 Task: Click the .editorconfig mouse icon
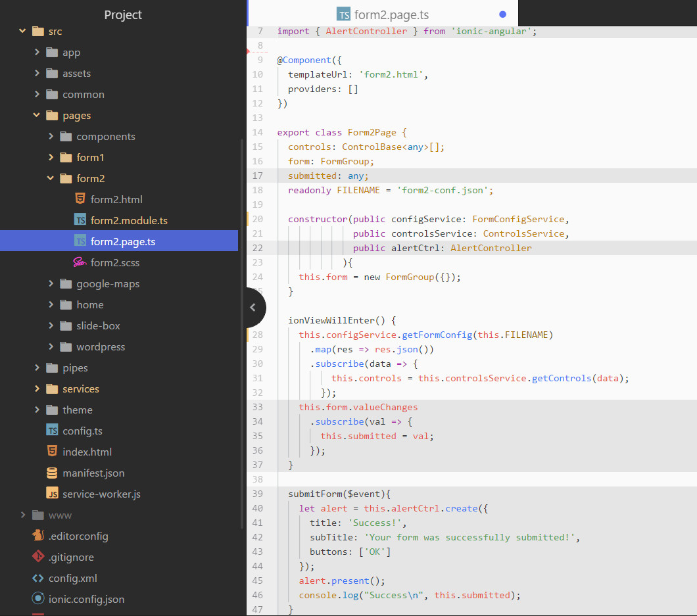coord(38,536)
